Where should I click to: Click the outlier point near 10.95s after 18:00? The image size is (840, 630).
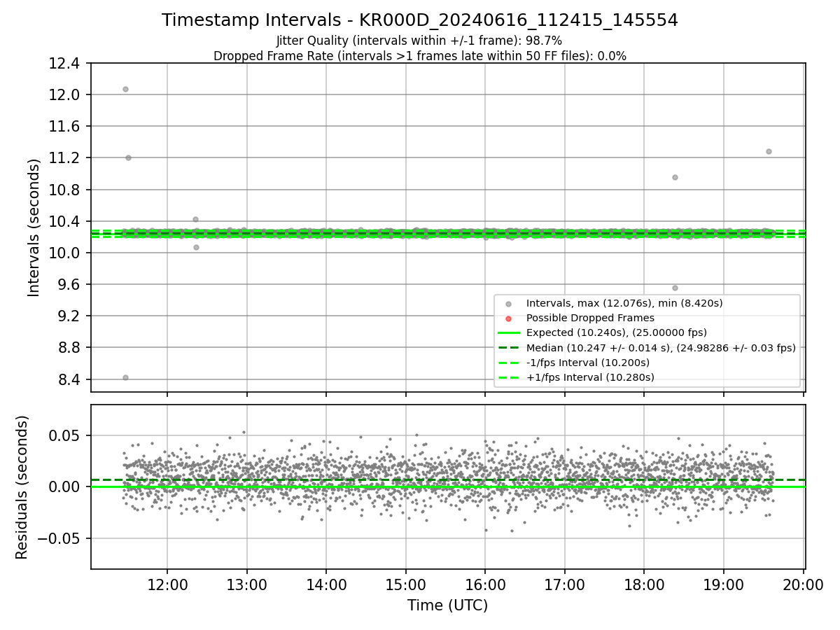[675, 177]
